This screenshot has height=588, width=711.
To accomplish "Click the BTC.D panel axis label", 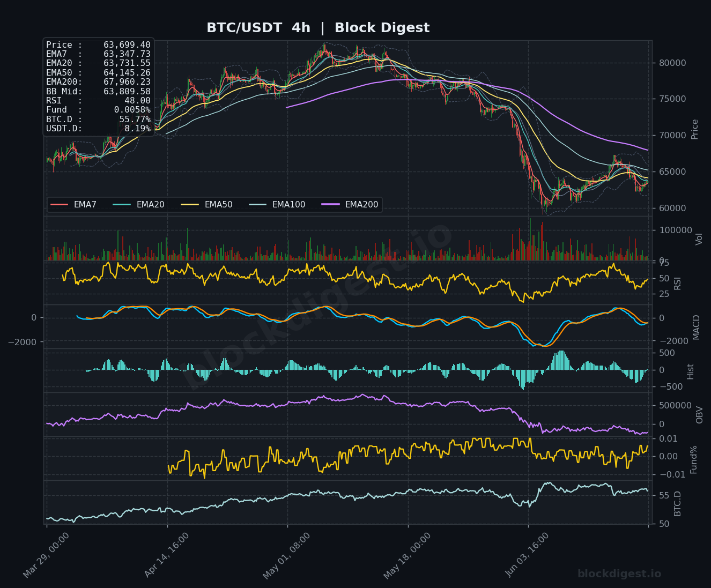I will pos(678,503).
